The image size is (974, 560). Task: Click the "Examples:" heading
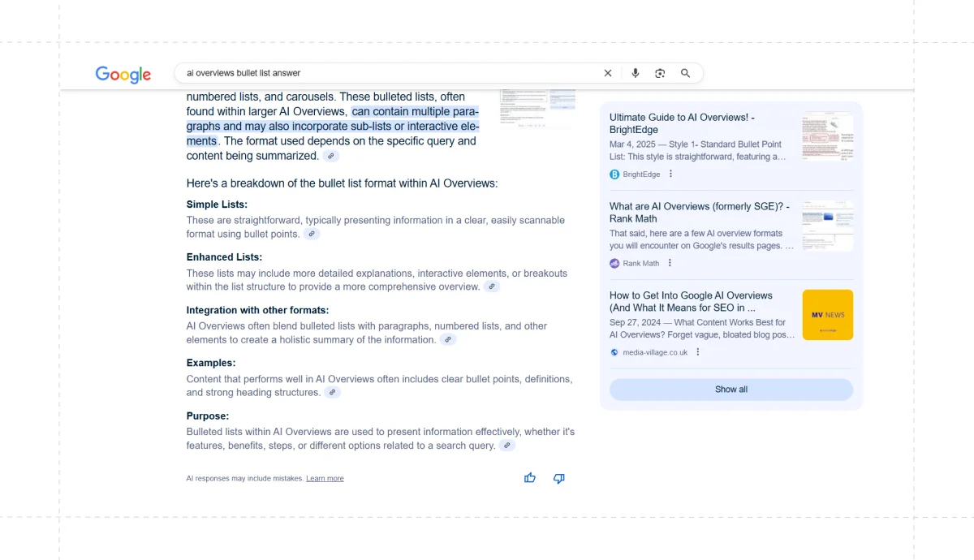click(x=211, y=363)
